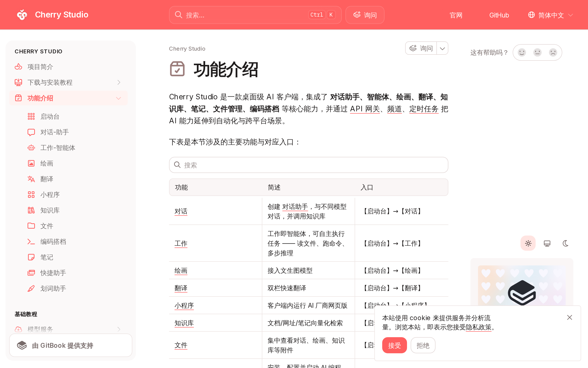Close the cookie notice

(570, 317)
